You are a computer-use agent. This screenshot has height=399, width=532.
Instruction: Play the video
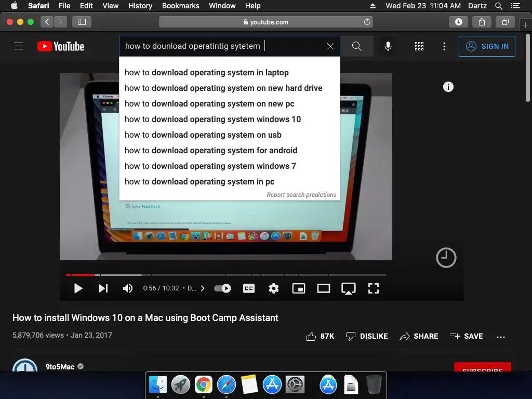78,288
